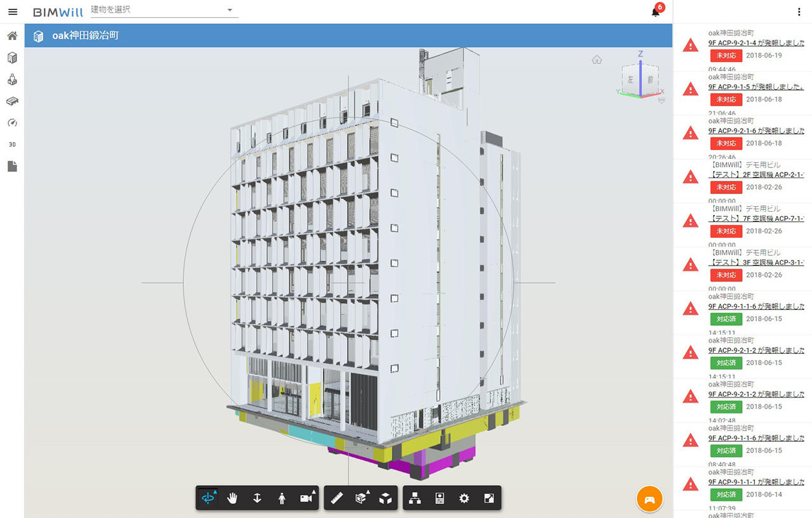Toggle full screen viewer mode
Image resolution: width=812 pixels, height=518 pixels.
tap(488, 498)
